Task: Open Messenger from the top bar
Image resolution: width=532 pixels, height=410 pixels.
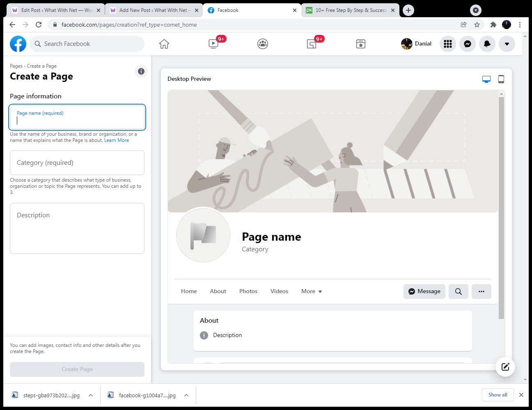Action: (467, 43)
